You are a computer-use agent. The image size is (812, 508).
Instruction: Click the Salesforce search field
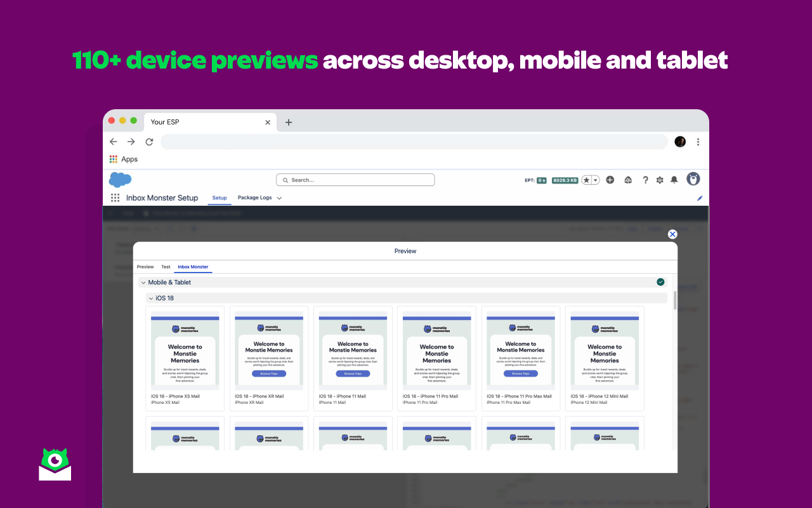pos(355,180)
